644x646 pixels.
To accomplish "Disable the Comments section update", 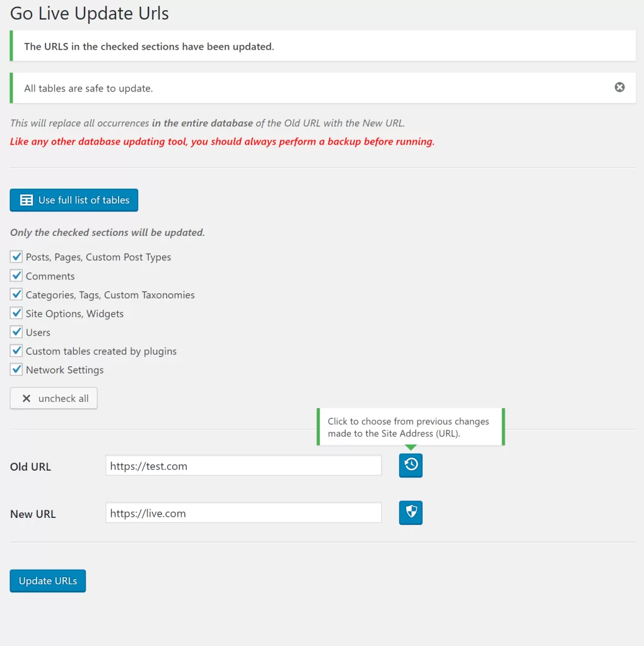I will point(16,275).
